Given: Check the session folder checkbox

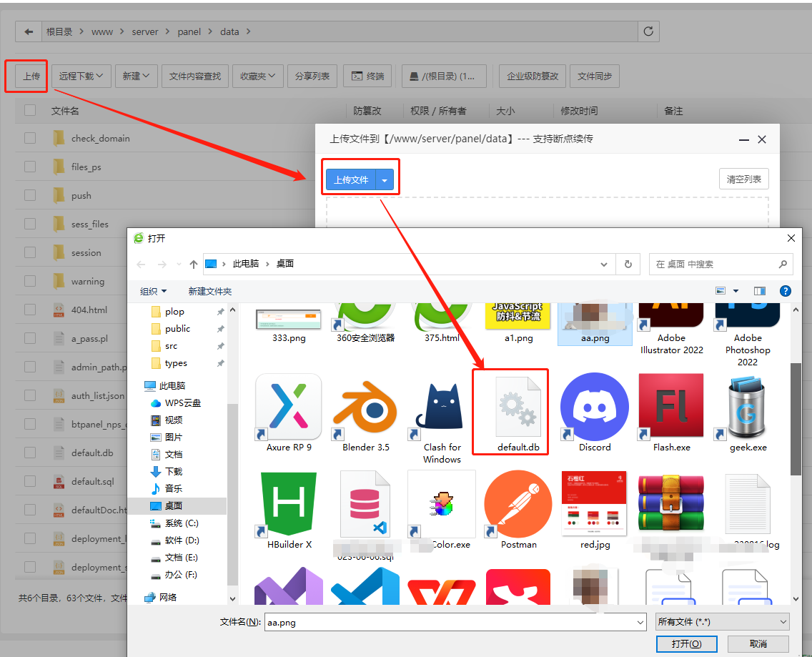Looking at the screenshot, I should coord(30,252).
